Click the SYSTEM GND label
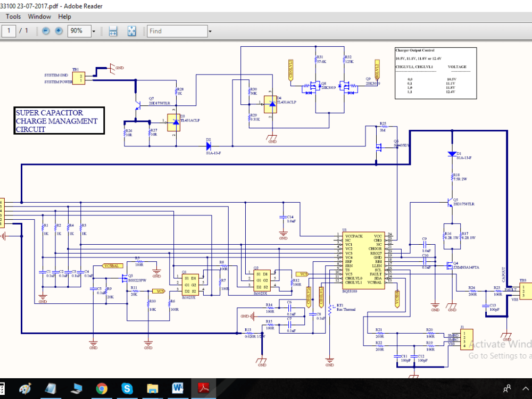 (56, 75)
